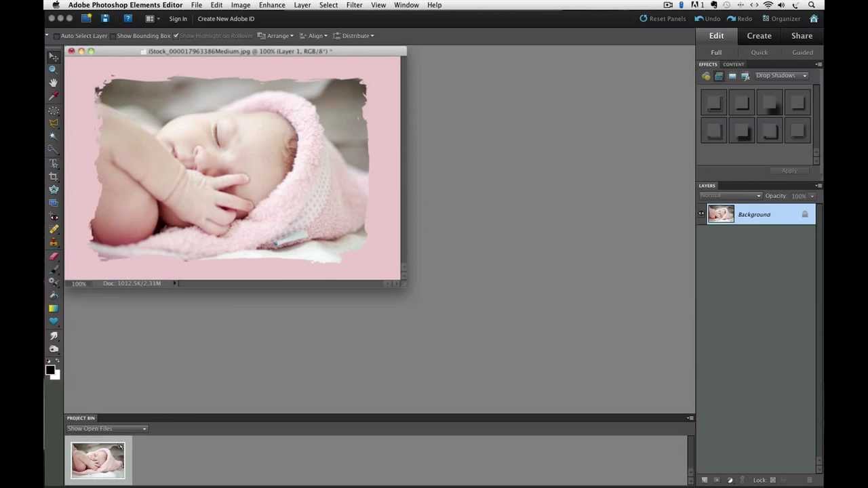Select the Hand tool
This screenshot has height=488, width=868.
(x=54, y=83)
